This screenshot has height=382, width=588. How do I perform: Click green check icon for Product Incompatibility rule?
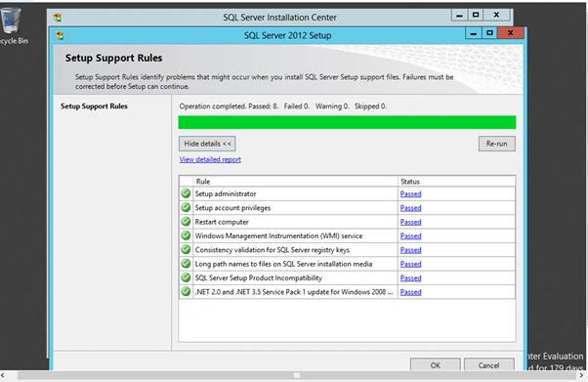(x=186, y=277)
